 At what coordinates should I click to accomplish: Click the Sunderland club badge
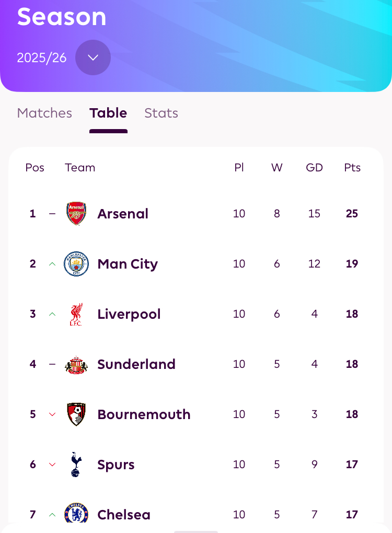tap(76, 364)
